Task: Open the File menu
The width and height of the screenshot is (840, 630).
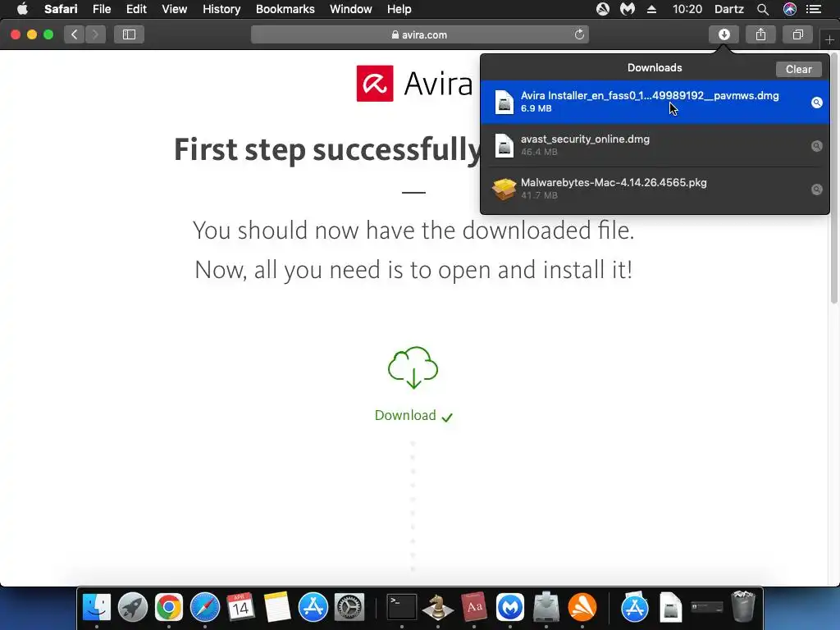Action: pos(101,9)
